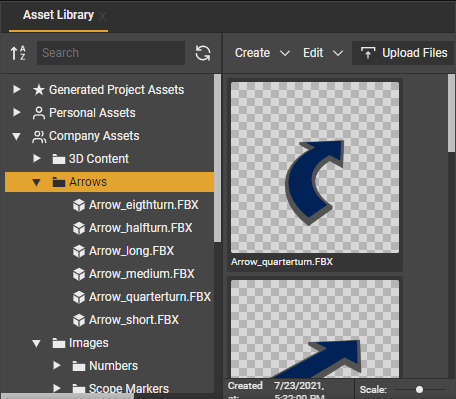Click the Images folder icon
456x399 pixels.
click(x=59, y=343)
